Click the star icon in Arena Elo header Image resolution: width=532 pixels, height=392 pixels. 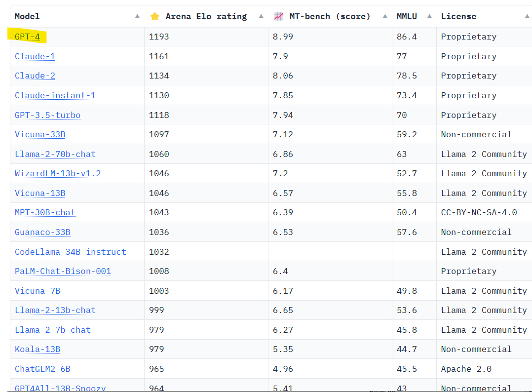click(x=155, y=16)
